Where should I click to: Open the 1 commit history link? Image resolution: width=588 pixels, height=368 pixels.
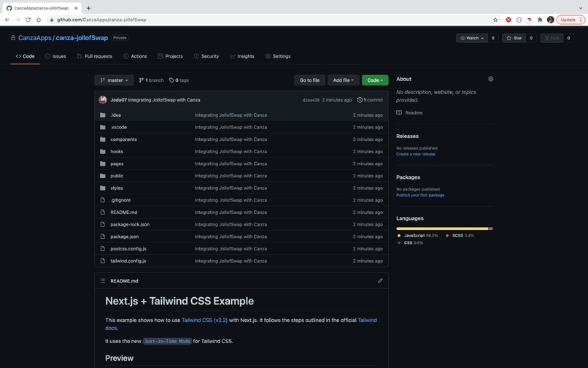[370, 100]
